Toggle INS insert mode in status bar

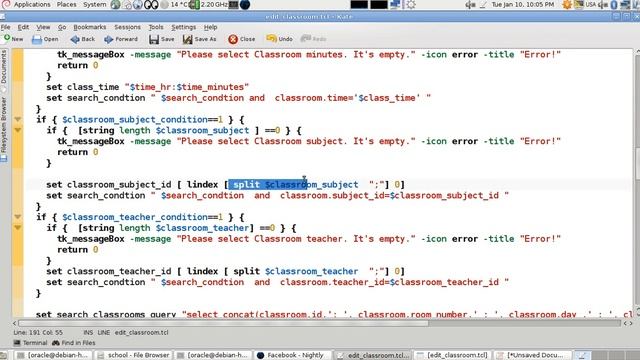[88, 333]
